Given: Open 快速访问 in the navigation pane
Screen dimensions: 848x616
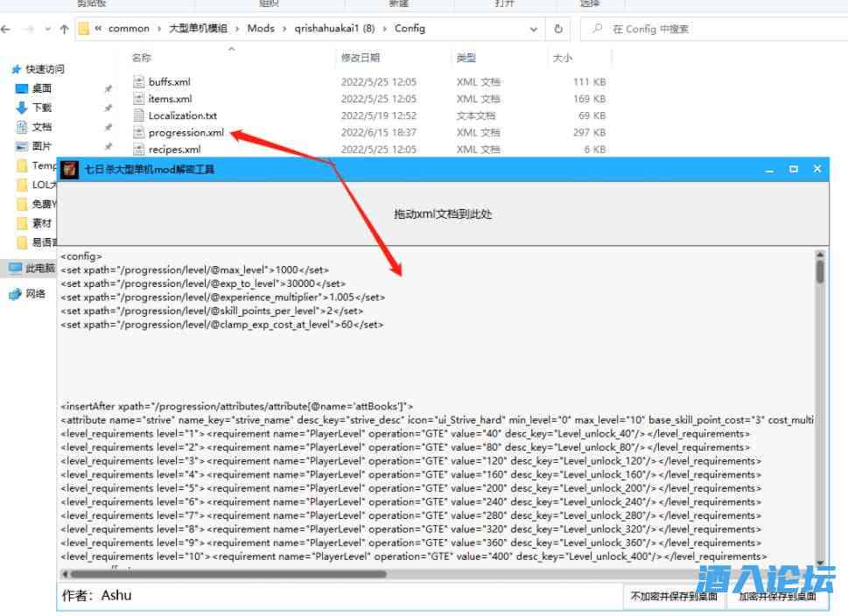Looking at the screenshot, I should (45, 68).
